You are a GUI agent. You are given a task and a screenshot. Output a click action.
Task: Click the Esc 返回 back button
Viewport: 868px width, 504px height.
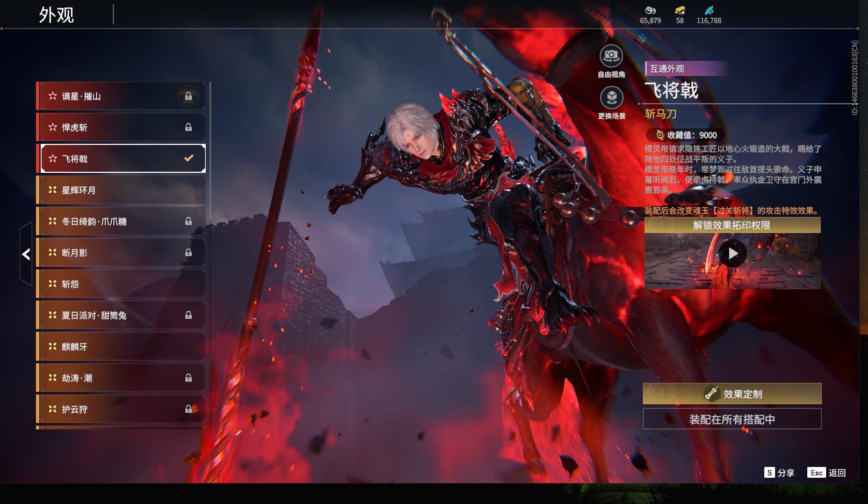click(827, 472)
